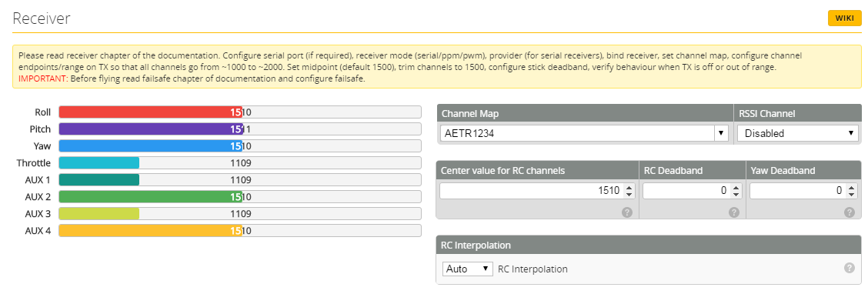This screenshot has height=294, width=868.
Task: Open the WIKI documentation button
Action: click(844, 18)
